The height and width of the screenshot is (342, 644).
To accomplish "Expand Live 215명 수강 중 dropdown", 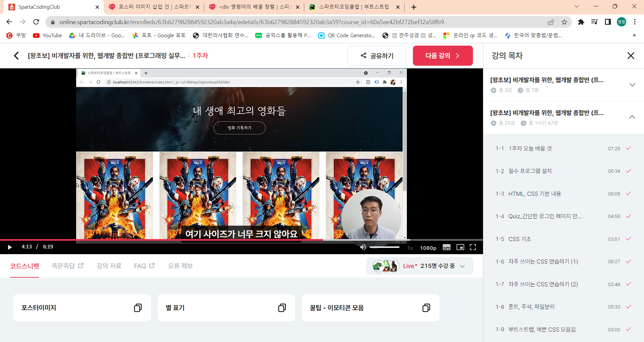I will coord(420,266).
